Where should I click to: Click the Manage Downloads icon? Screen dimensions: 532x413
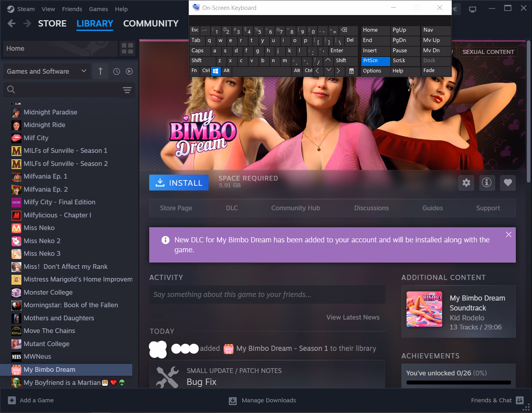(233, 401)
